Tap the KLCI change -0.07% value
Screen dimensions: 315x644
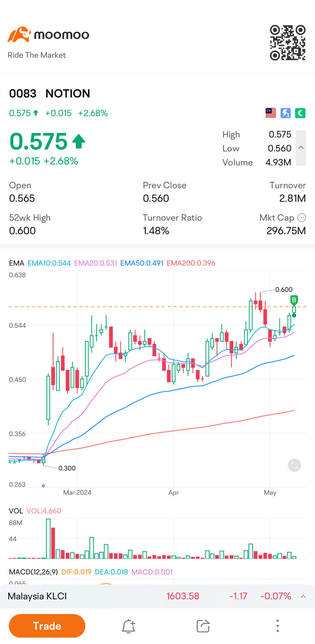tap(276, 596)
